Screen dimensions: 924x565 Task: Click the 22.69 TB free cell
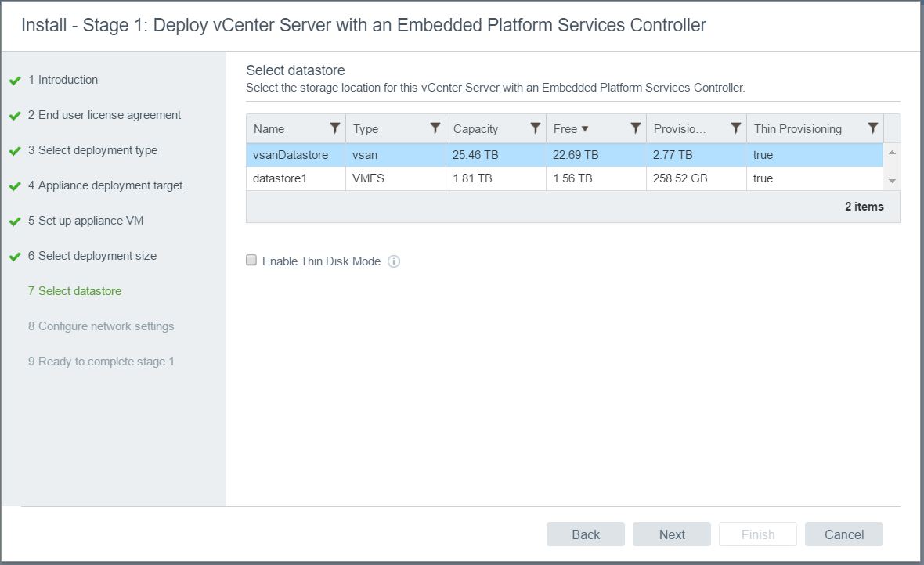point(596,155)
